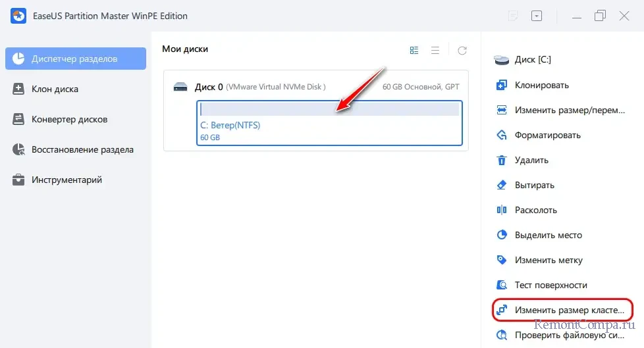644x348 pixels.
Task: Click the tag icon for Изменить метку
Action: point(502,261)
